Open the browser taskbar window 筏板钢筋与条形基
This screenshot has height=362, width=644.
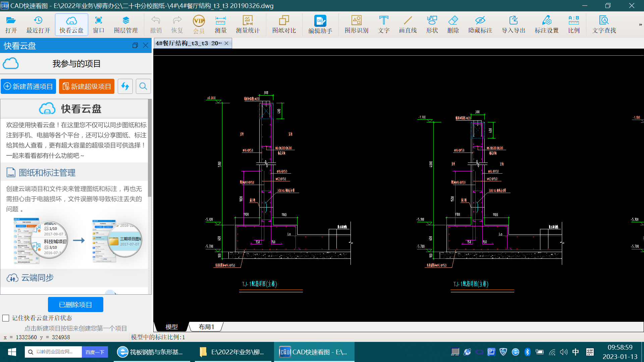[152, 352]
